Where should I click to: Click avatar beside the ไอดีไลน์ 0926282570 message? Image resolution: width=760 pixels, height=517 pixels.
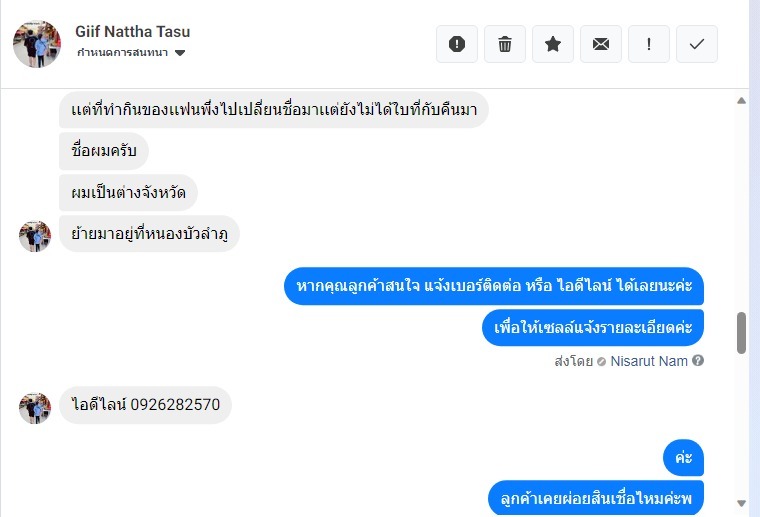click(x=35, y=408)
